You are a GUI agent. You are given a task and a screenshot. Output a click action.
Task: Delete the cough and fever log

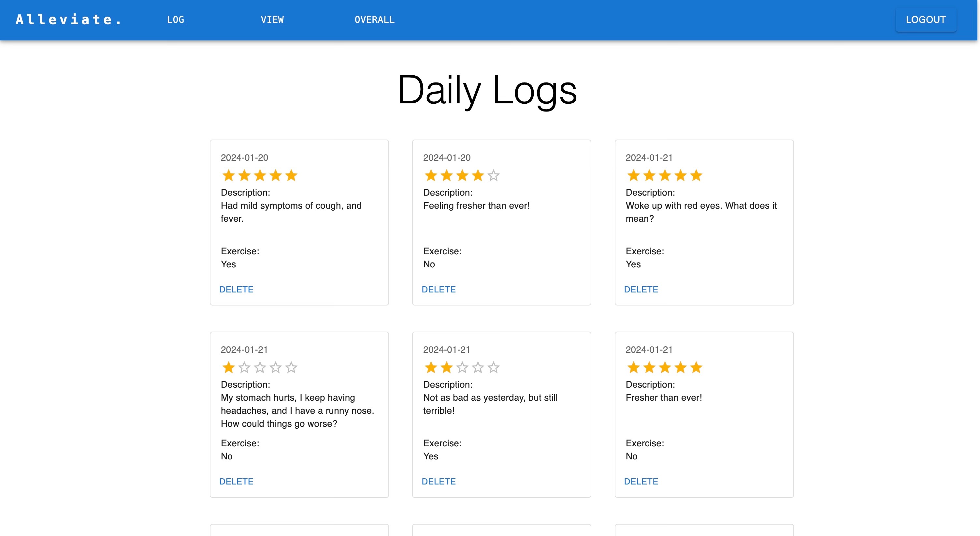coord(236,289)
